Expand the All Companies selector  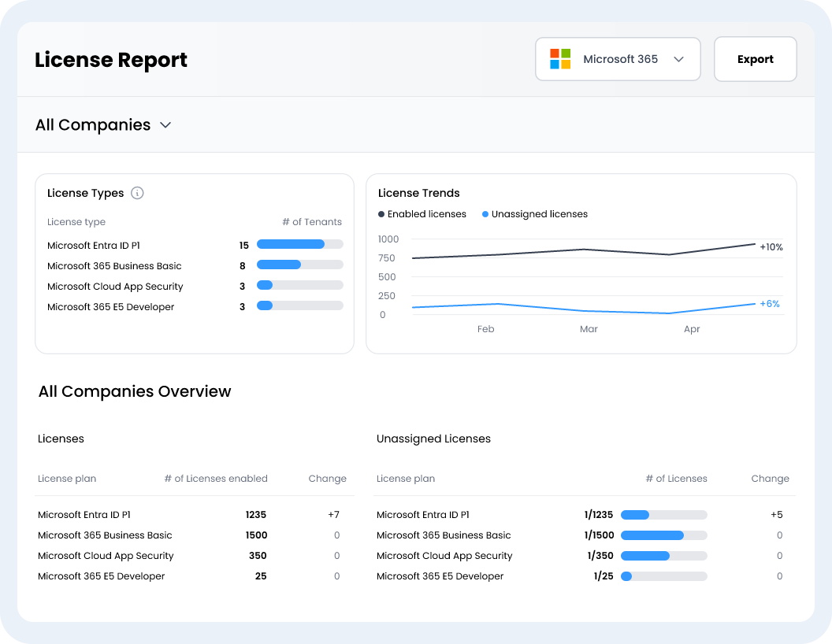(x=93, y=125)
